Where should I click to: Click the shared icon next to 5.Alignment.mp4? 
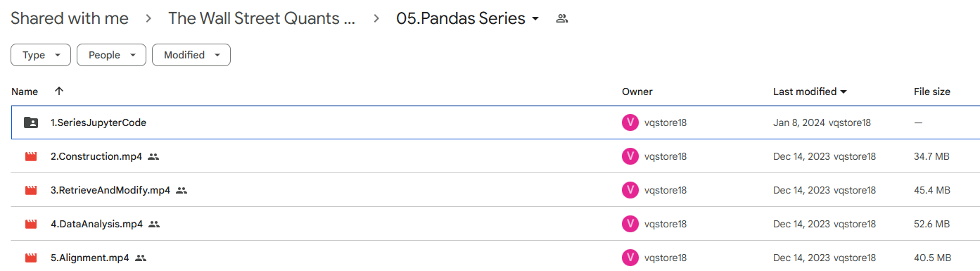tap(141, 258)
